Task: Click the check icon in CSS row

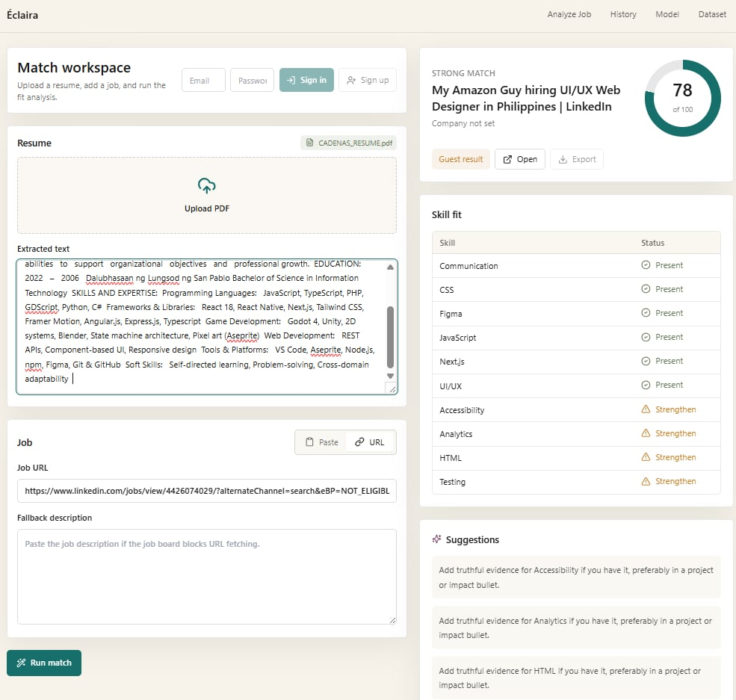Action: [x=646, y=289]
